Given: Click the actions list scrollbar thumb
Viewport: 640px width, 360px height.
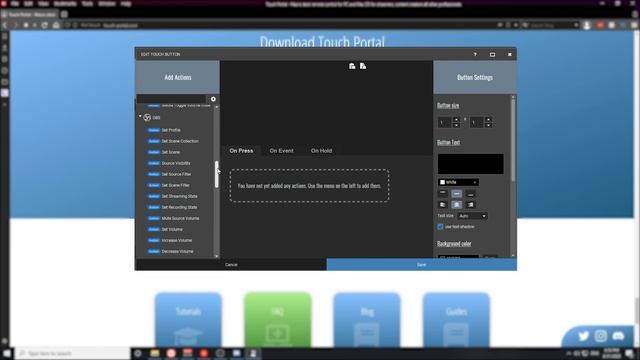Looking at the screenshot, I should pyautogui.click(x=216, y=174).
